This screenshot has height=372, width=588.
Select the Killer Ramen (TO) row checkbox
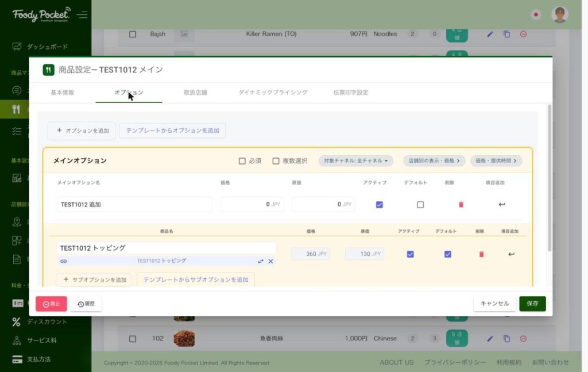(x=133, y=34)
